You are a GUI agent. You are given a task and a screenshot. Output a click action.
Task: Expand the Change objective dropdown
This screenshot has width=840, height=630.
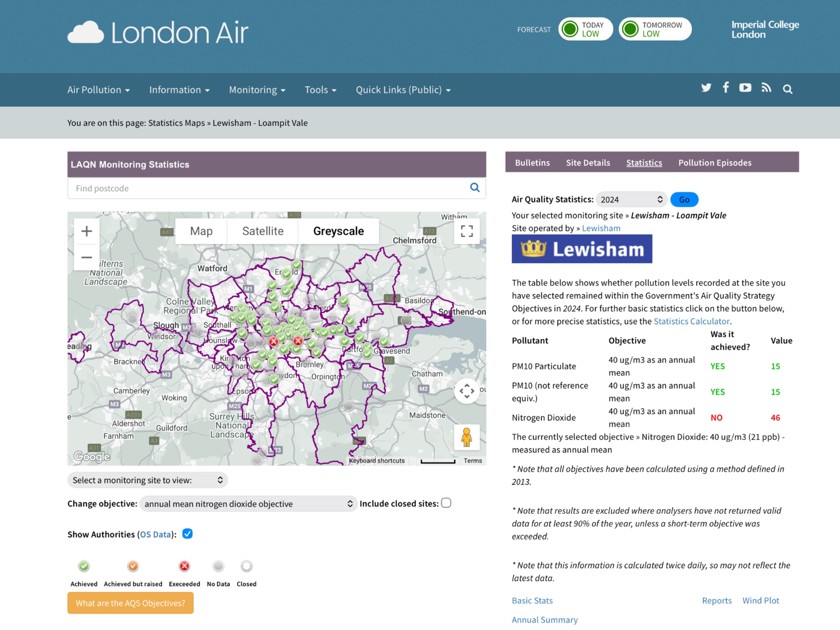click(248, 503)
